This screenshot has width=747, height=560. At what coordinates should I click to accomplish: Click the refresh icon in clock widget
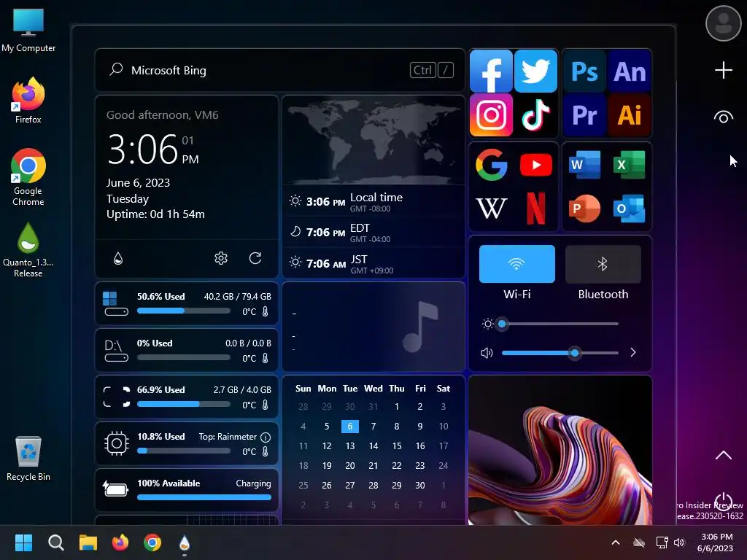pos(255,258)
